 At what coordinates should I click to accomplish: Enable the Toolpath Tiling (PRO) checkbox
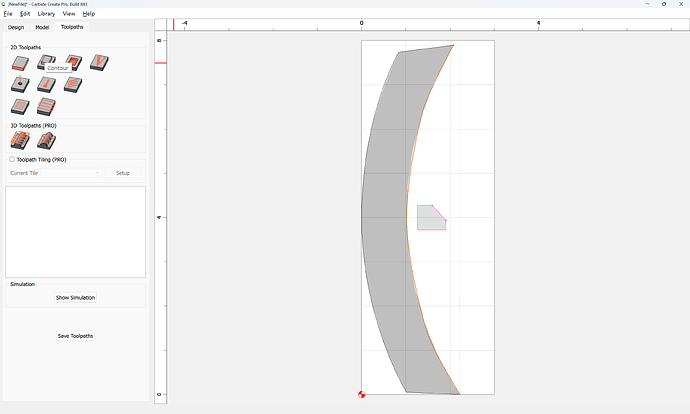[12, 159]
